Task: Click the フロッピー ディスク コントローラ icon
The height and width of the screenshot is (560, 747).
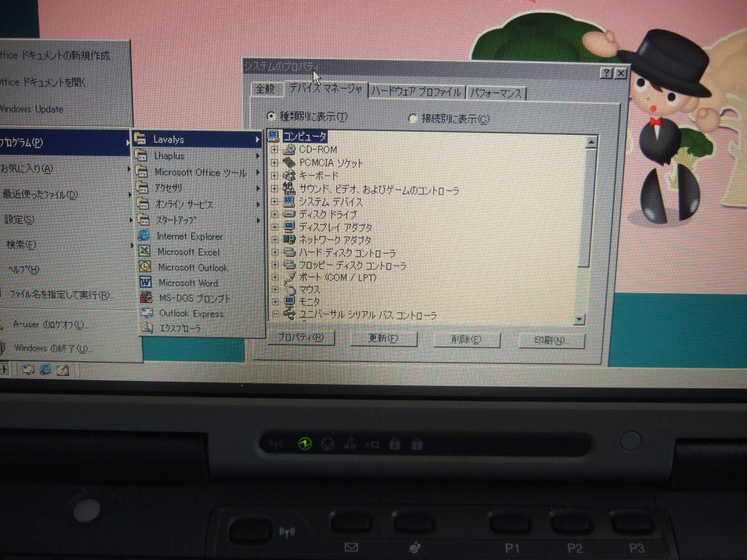Action: click(289, 265)
